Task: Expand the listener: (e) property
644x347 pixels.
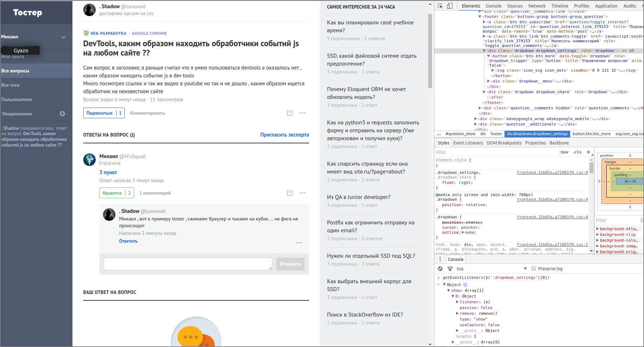Action: 457,302
